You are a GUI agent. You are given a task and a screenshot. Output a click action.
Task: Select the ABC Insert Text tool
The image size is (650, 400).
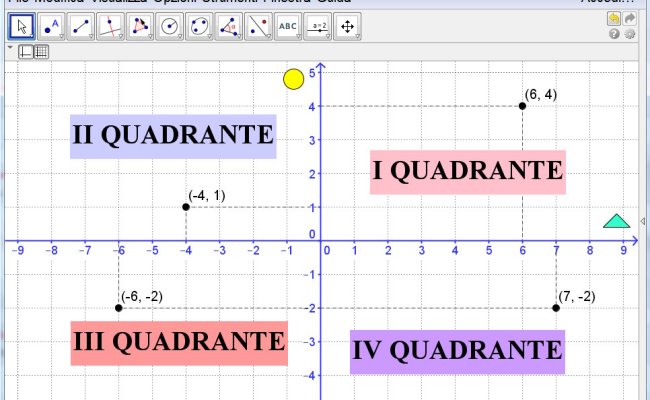coord(288,27)
